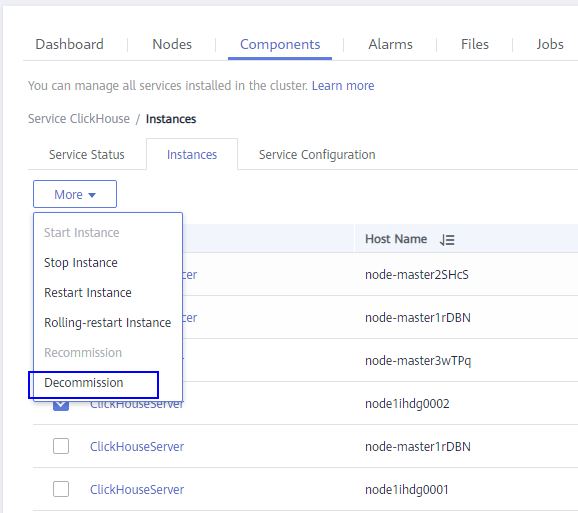
Task: Choose Restart Instance from the menu
Action: pos(88,293)
